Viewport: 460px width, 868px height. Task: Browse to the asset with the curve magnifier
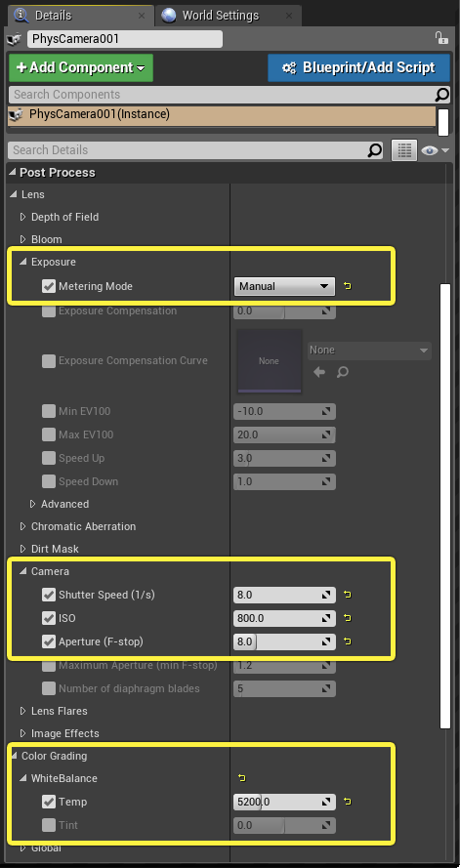343,372
